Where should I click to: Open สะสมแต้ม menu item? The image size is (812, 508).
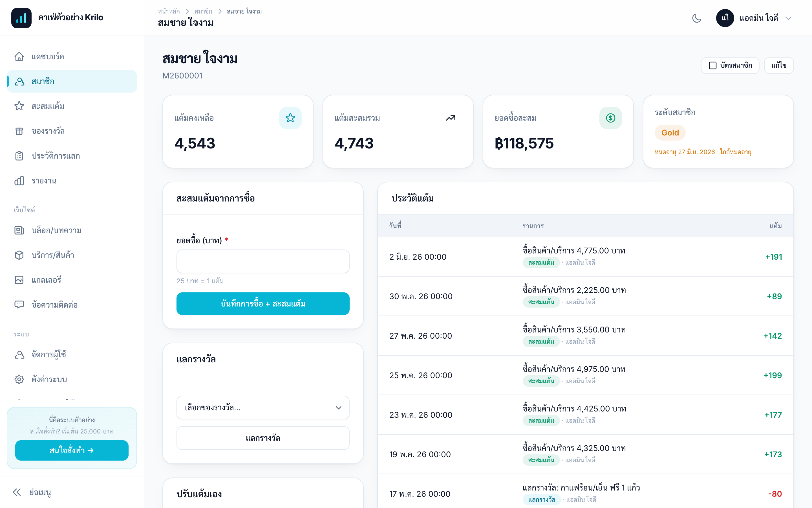pyautogui.click(x=72, y=106)
